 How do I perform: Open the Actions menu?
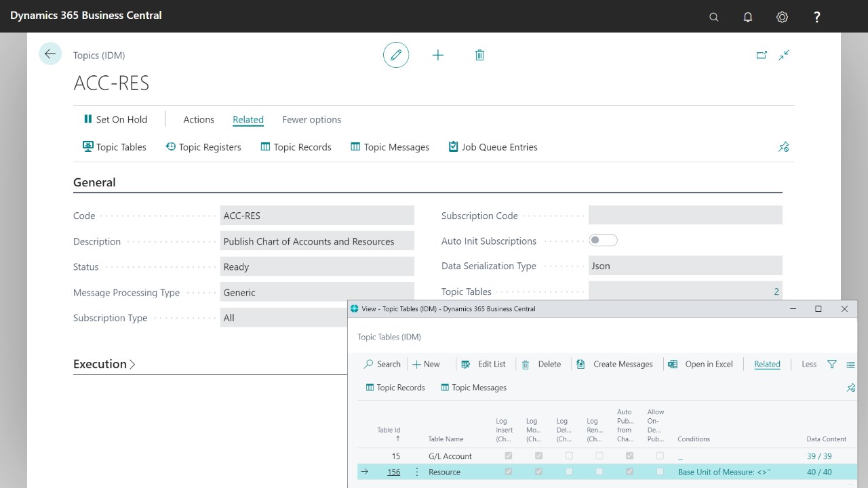click(199, 119)
